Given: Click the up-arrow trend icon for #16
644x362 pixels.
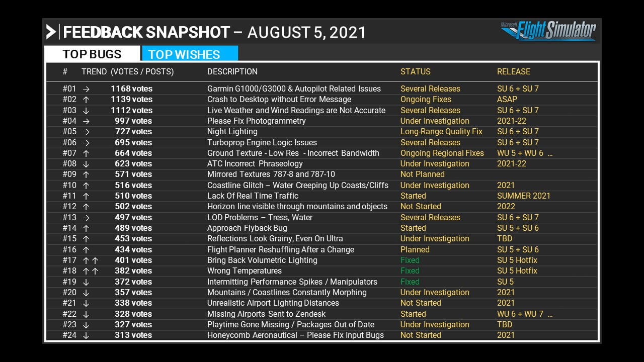Looking at the screenshot, I should (86, 250).
